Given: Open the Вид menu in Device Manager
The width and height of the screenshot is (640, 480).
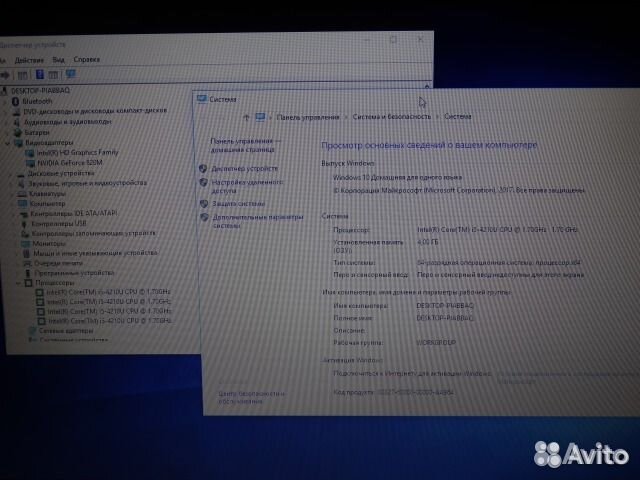Looking at the screenshot, I should click(58, 60).
